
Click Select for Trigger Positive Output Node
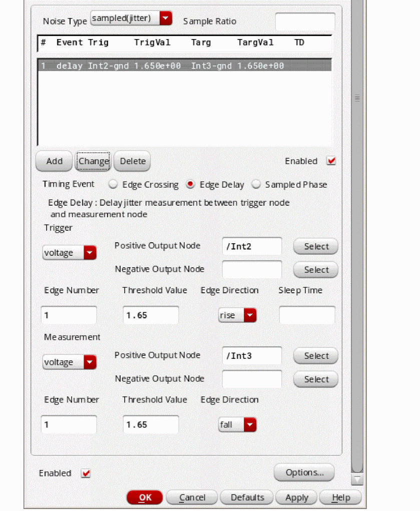click(x=316, y=246)
